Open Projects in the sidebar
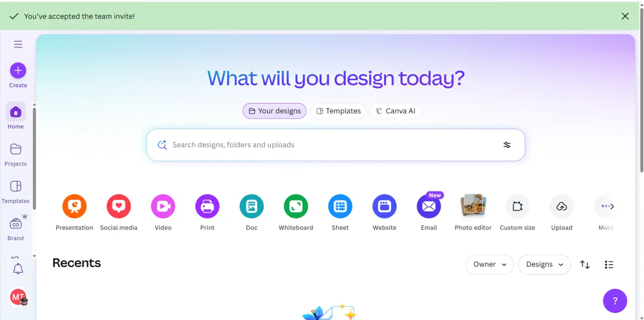 pyautogui.click(x=16, y=154)
